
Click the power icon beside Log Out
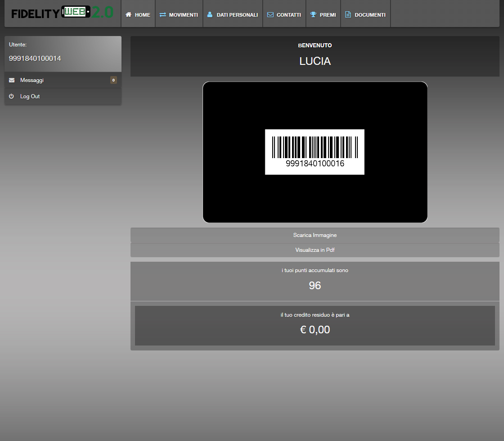pos(12,96)
